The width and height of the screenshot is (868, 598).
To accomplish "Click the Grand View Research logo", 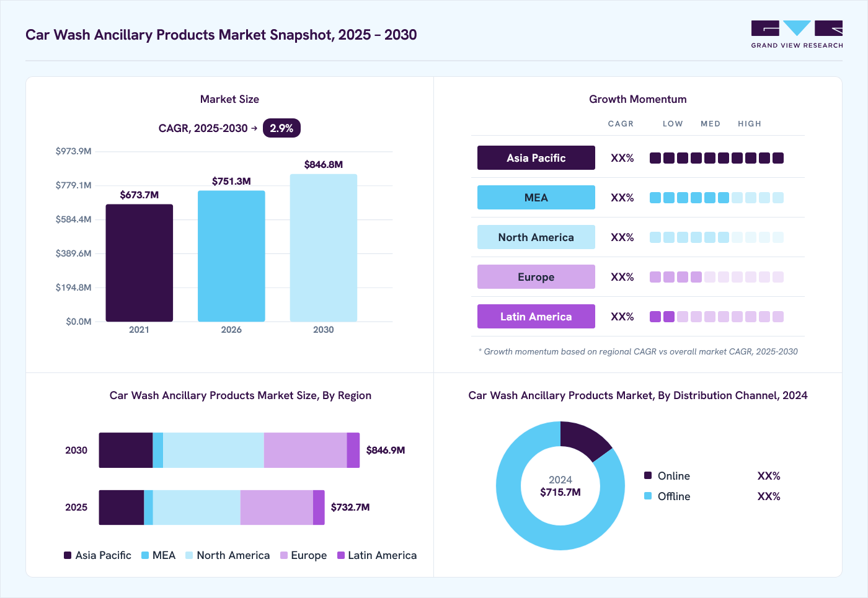I will (x=797, y=35).
